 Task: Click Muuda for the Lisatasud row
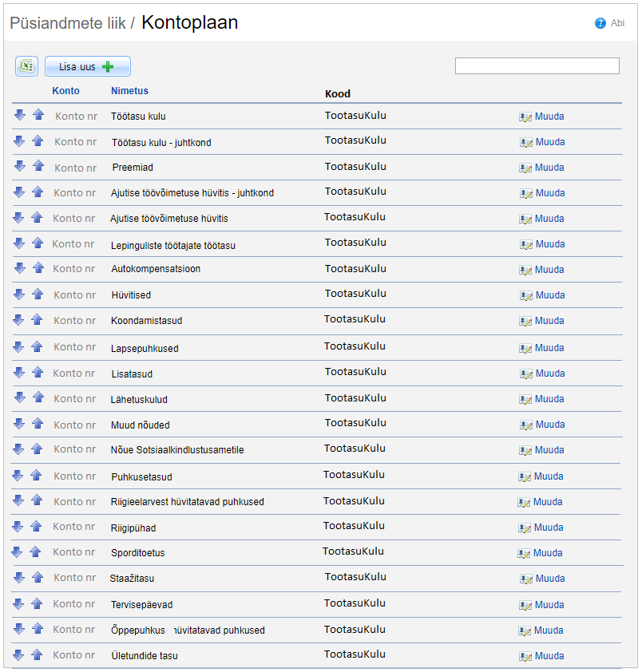pos(549,374)
